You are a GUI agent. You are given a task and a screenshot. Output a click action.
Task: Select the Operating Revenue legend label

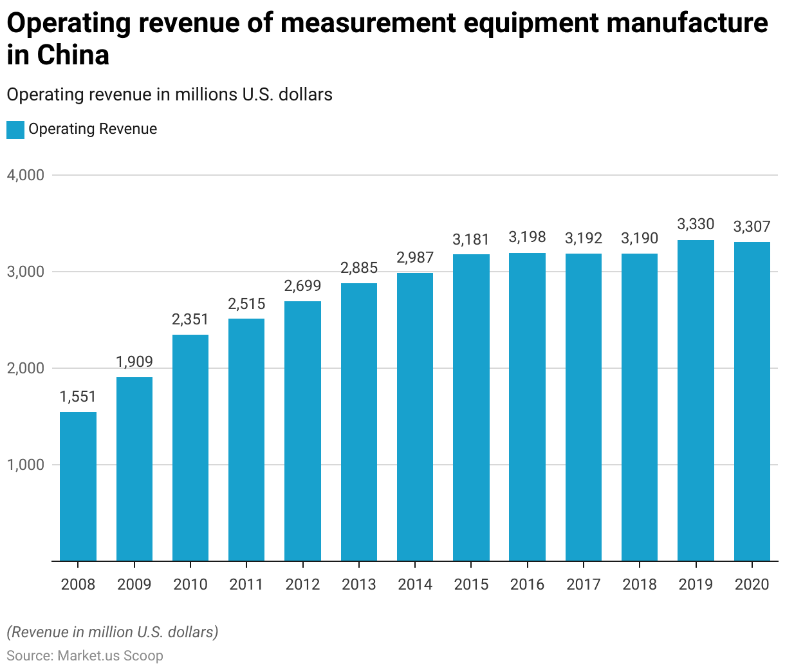93,129
